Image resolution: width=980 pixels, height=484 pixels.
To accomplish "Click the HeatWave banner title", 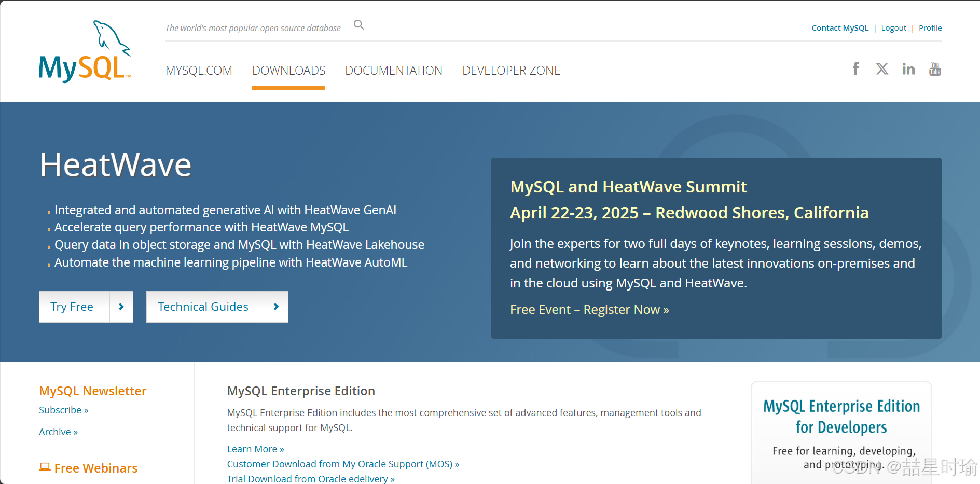I will (116, 164).
